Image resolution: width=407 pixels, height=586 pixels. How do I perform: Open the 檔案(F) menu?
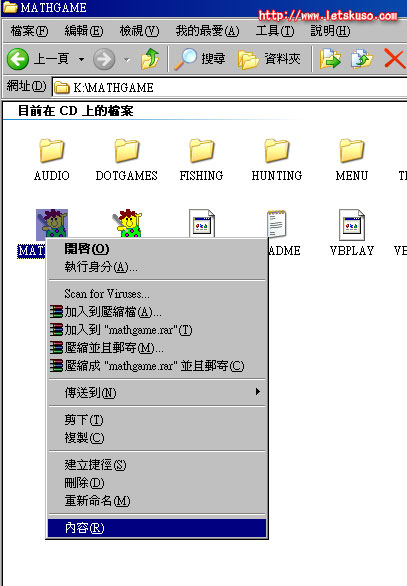[x=29, y=31]
